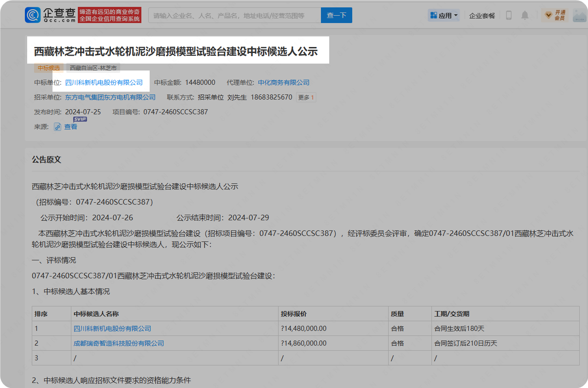Expand 更多 1 contact details
This screenshot has width=588, height=388.
click(306, 98)
